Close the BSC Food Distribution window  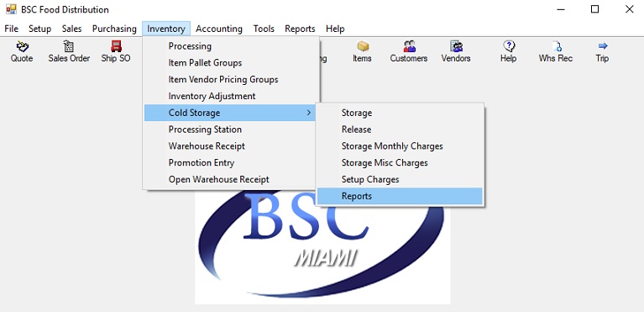point(629,9)
